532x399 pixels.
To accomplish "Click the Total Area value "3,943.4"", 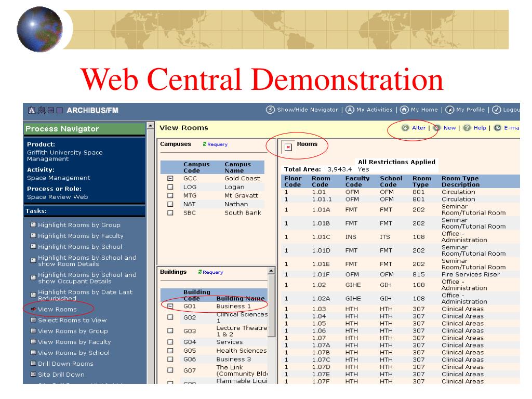I will tap(340, 169).
